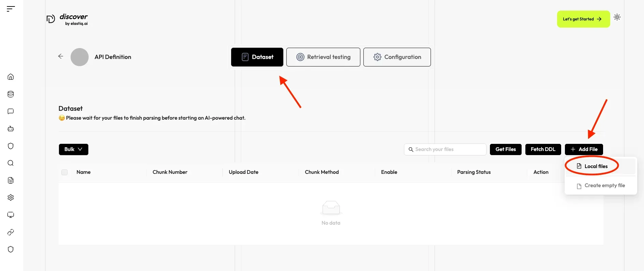Open the hamburger menu in top-left corner
Viewport: 644px width, 271px height.
(x=11, y=9)
